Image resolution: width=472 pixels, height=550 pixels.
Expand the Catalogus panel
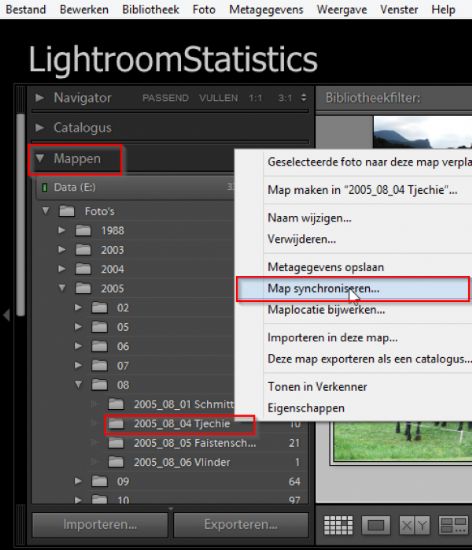pyautogui.click(x=40, y=127)
